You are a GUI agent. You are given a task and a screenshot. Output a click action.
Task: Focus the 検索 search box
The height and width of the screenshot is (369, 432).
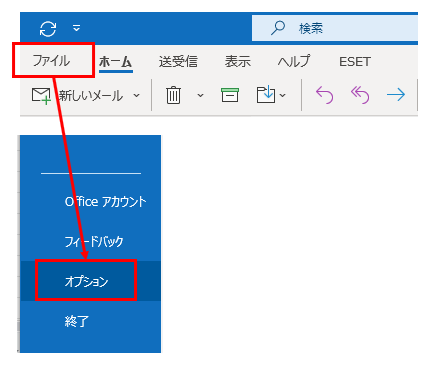tap(335, 28)
